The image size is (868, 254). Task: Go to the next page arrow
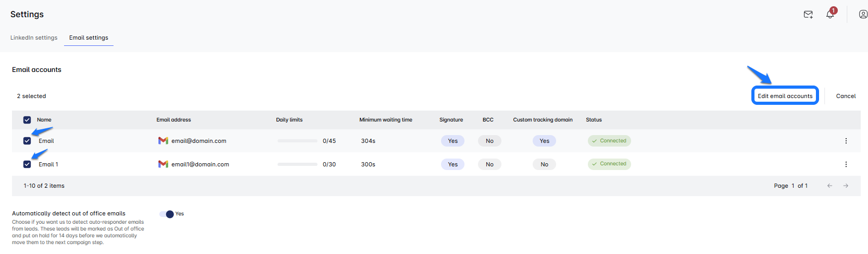point(846,186)
